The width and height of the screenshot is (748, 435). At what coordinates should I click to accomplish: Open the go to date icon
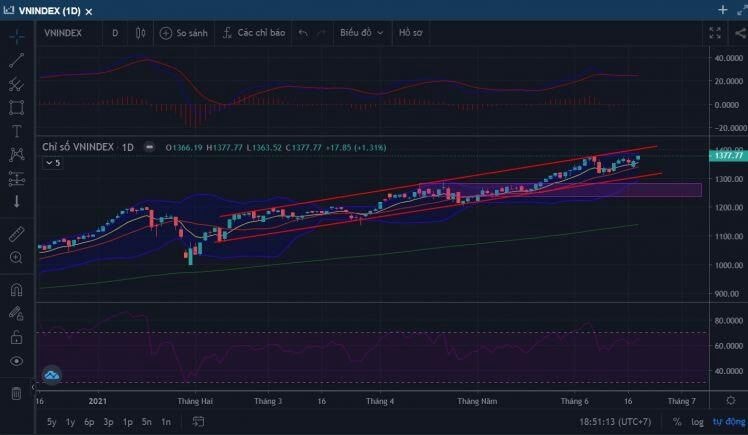click(198, 422)
